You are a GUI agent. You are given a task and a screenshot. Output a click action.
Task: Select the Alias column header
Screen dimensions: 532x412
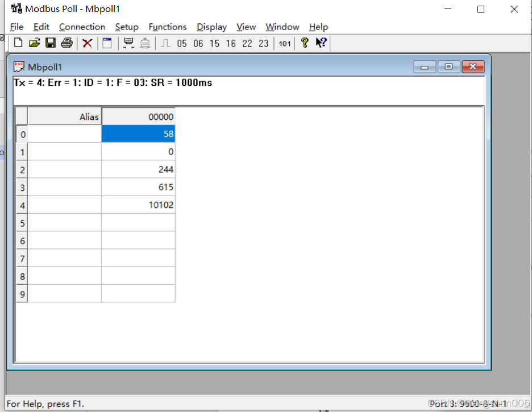64,116
